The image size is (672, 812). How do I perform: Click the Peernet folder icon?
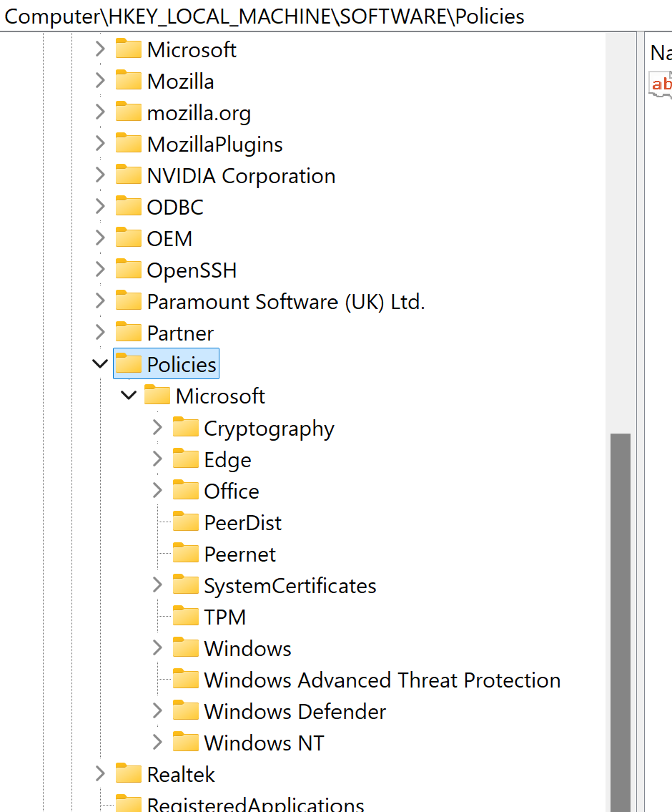click(186, 553)
